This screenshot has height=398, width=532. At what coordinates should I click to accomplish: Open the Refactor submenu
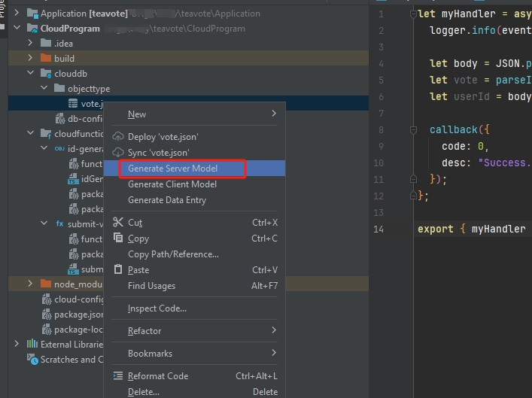[x=194, y=331]
